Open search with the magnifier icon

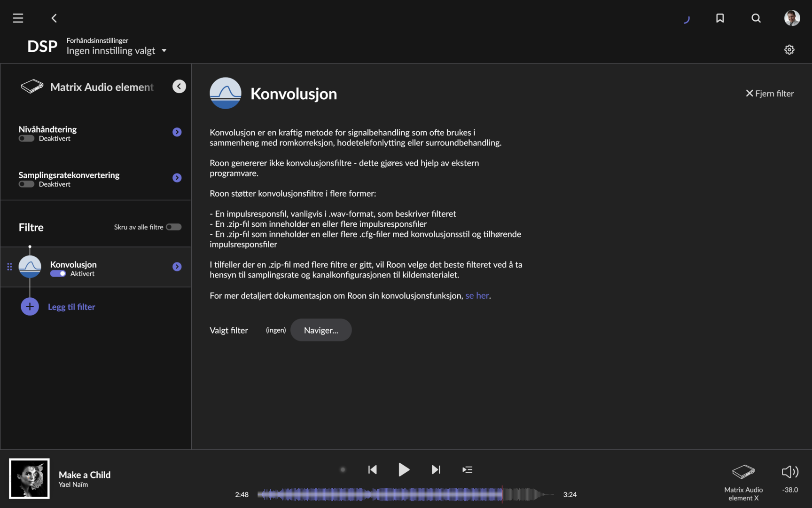click(756, 18)
